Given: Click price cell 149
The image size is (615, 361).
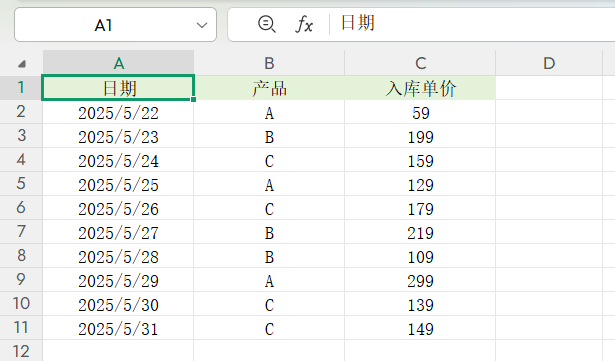Looking at the screenshot, I should point(420,328).
